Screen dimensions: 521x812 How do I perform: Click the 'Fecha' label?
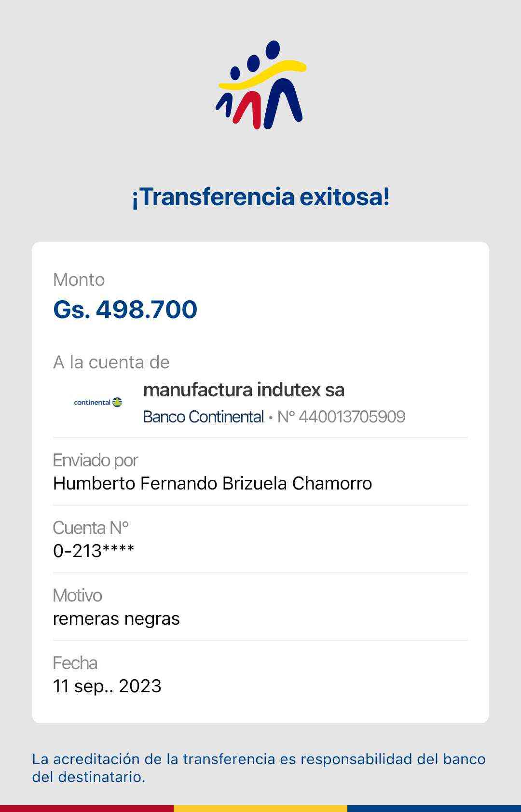click(x=75, y=663)
